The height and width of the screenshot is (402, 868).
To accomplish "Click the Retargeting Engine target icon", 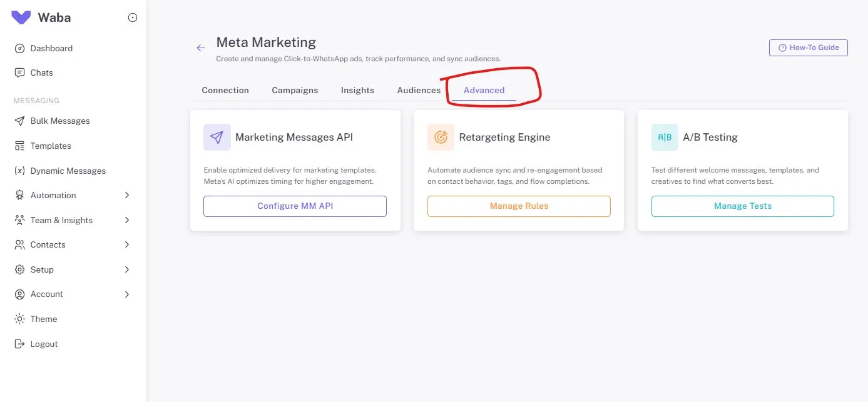I will 441,137.
